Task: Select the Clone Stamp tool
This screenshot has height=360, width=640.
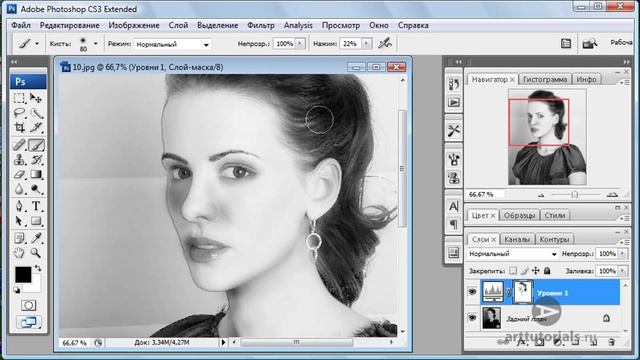Action: [x=19, y=160]
